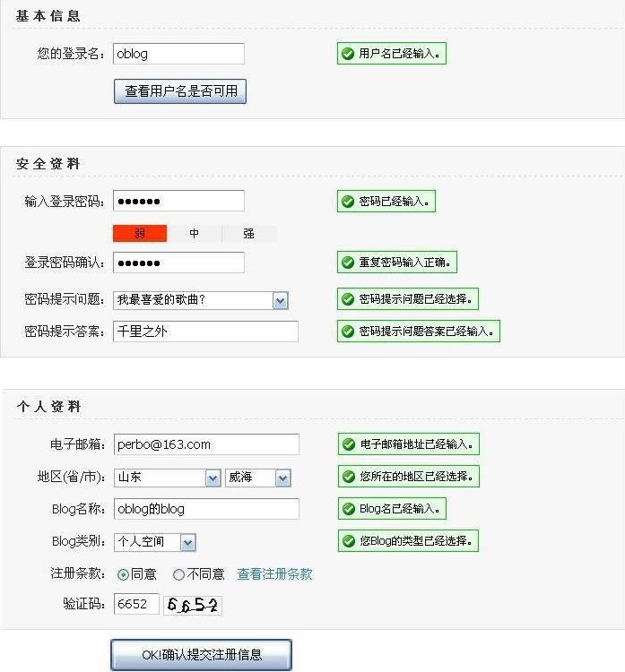Image resolution: width=625 pixels, height=672 pixels.
Task: Select the 不同意 radio button
Action: coord(178,574)
